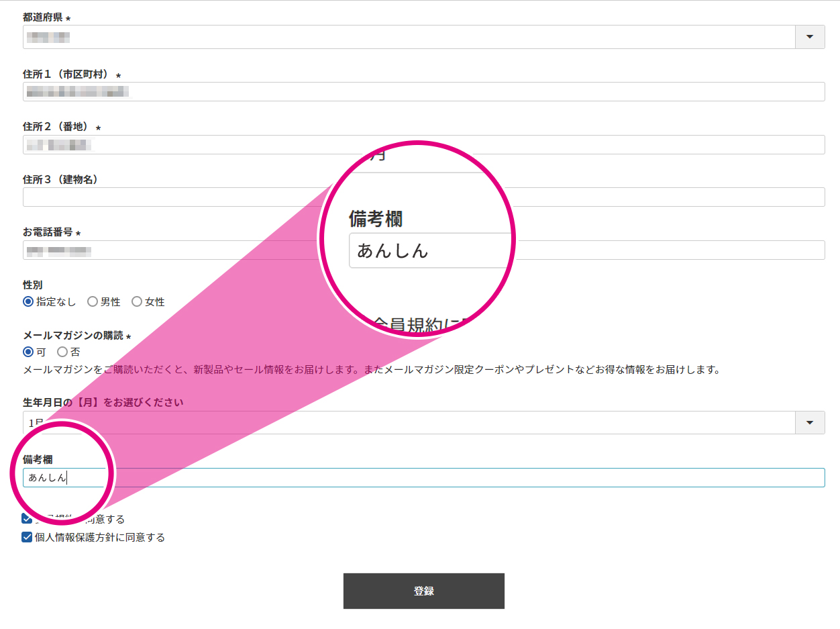Click the 登録 button
This screenshot has width=840, height=629.
[x=423, y=591]
